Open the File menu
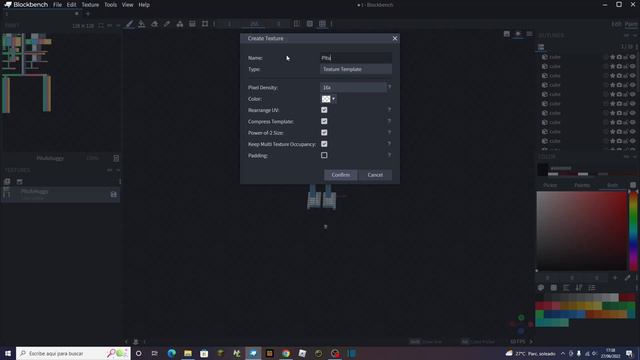 tap(58, 5)
